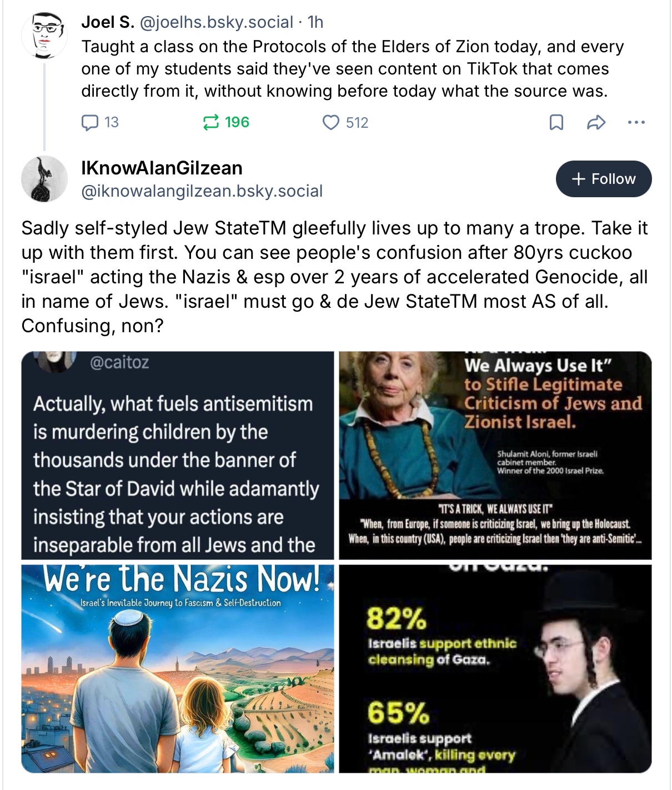672x790 pixels.
Task: Open the illustrated book cover image
Action: [178, 668]
